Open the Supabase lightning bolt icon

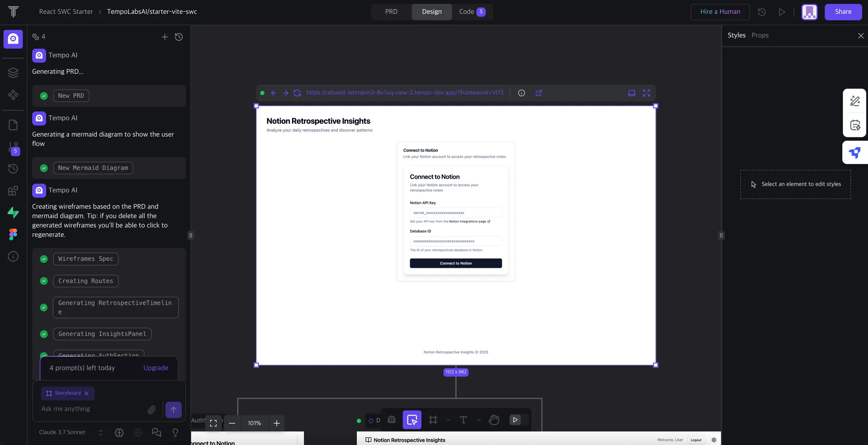coord(13,212)
